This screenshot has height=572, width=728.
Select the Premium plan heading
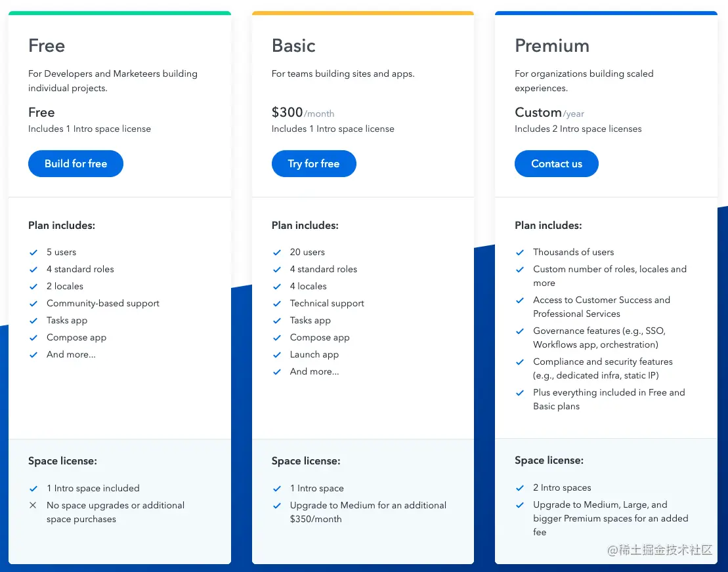pos(552,45)
